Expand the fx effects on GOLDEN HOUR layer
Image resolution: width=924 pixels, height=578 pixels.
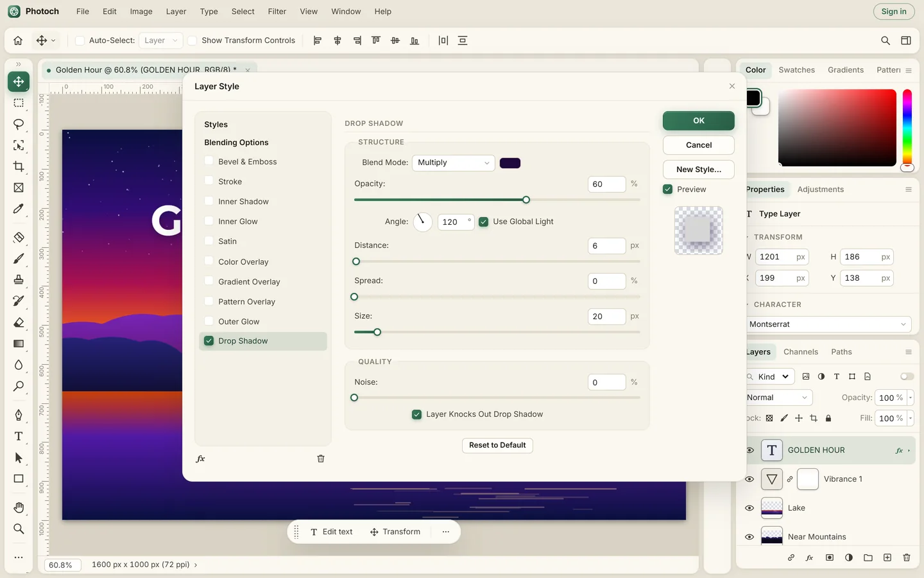click(x=909, y=450)
